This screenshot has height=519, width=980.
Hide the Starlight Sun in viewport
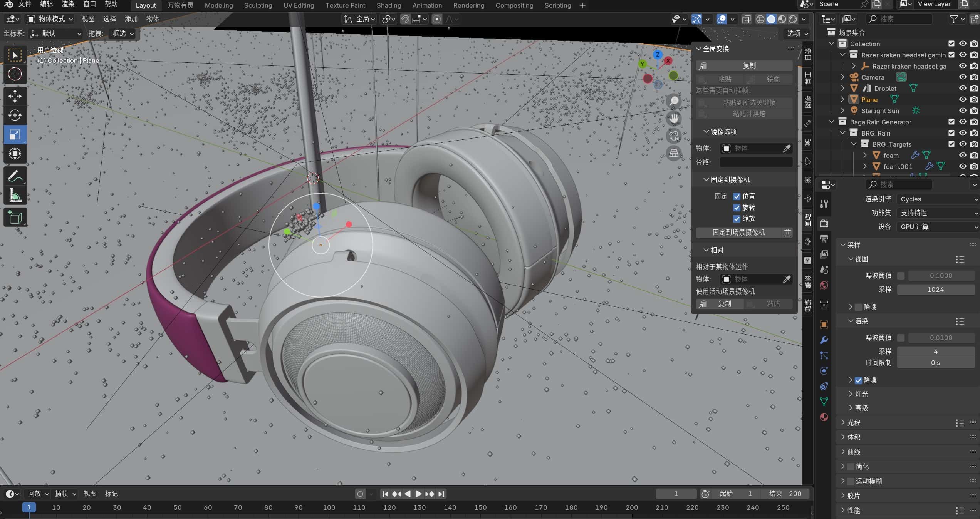click(x=962, y=110)
